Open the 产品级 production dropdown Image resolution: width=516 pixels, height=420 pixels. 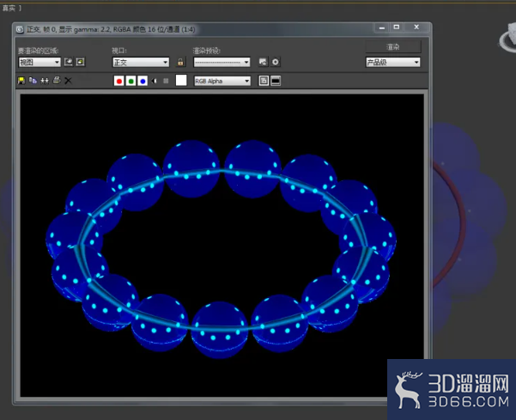[x=393, y=62]
